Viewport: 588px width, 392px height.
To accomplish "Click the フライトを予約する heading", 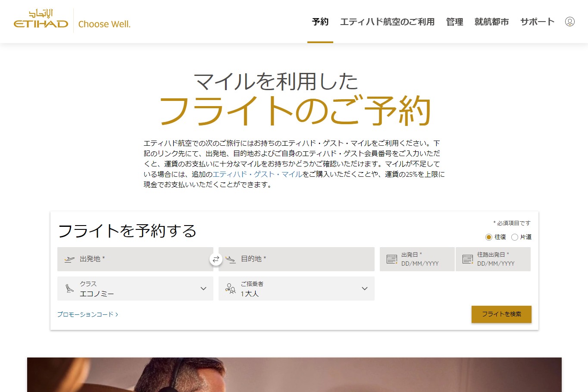I will pos(127,231).
